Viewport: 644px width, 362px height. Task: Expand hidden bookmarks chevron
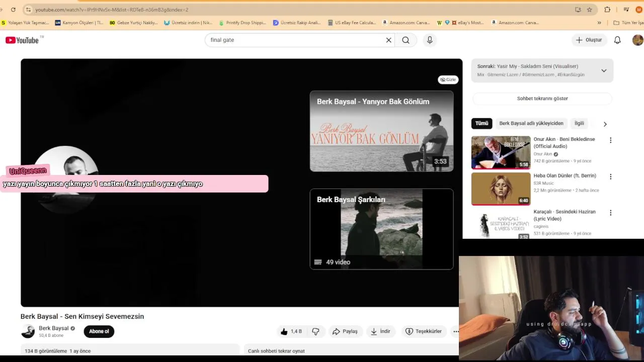(599, 23)
